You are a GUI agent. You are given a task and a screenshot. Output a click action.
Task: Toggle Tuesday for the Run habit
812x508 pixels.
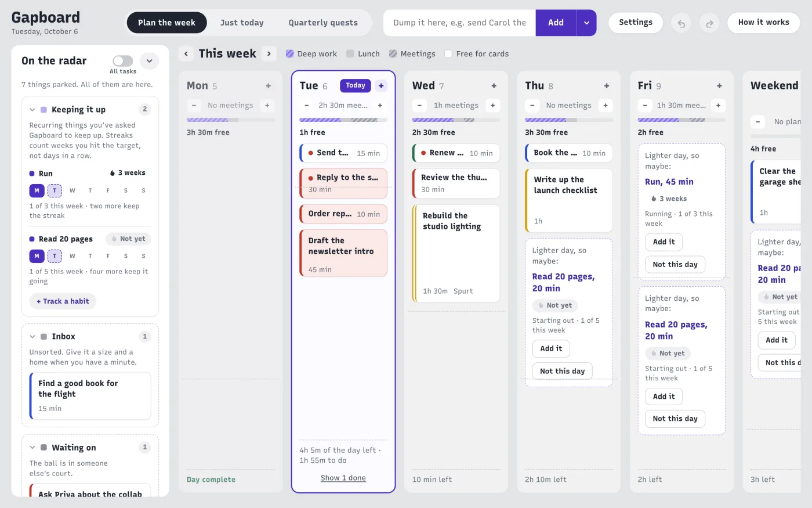(x=55, y=190)
